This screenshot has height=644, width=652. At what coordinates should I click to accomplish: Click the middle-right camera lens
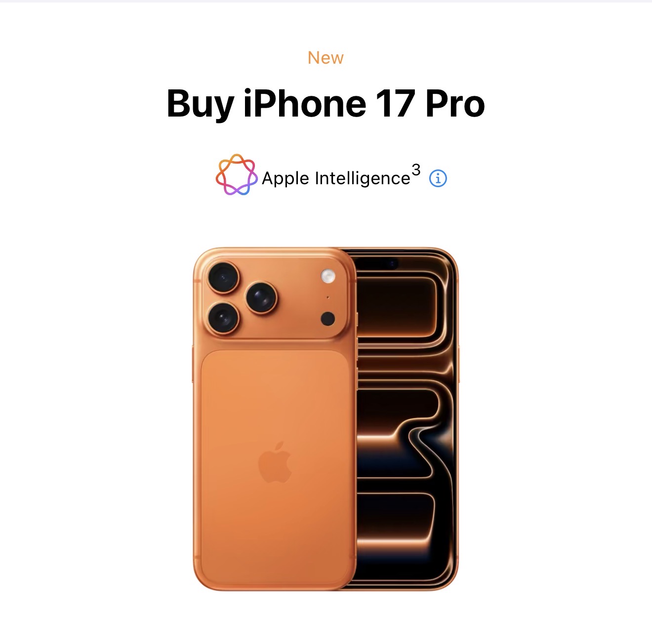pos(261,297)
